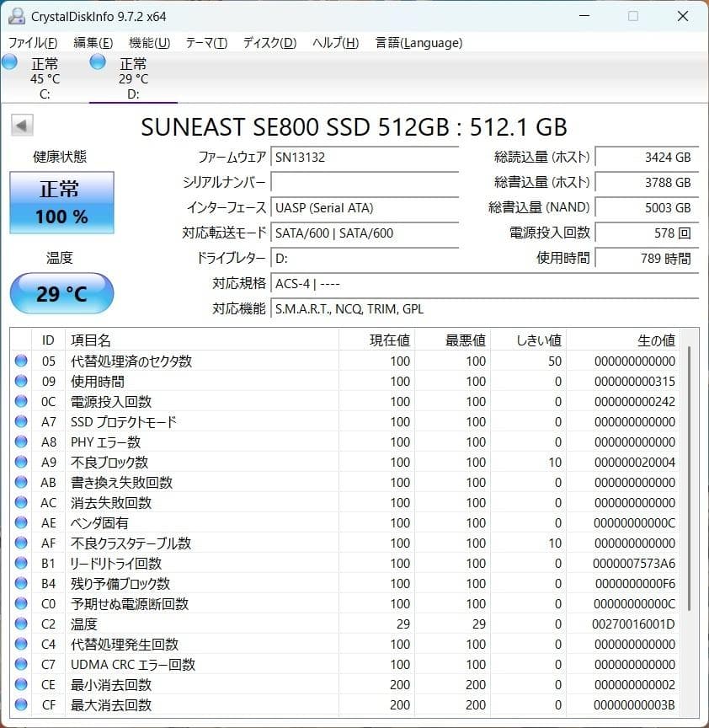
Task: Click the total host reads value 3424 GB
Action: click(647, 157)
